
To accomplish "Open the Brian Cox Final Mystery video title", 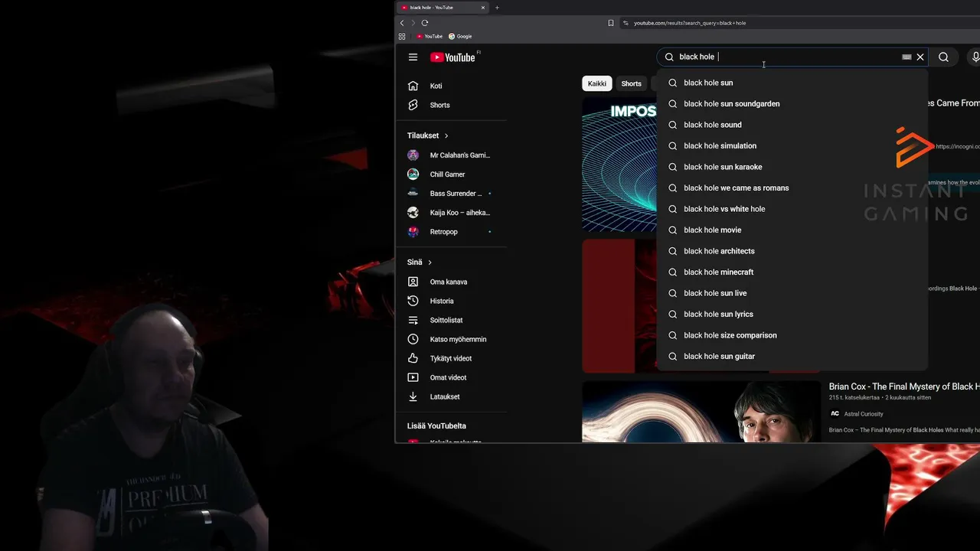I will (904, 387).
